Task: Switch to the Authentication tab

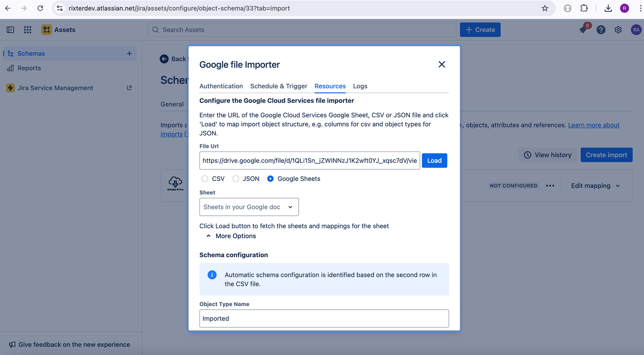Action: tap(221, 86)
